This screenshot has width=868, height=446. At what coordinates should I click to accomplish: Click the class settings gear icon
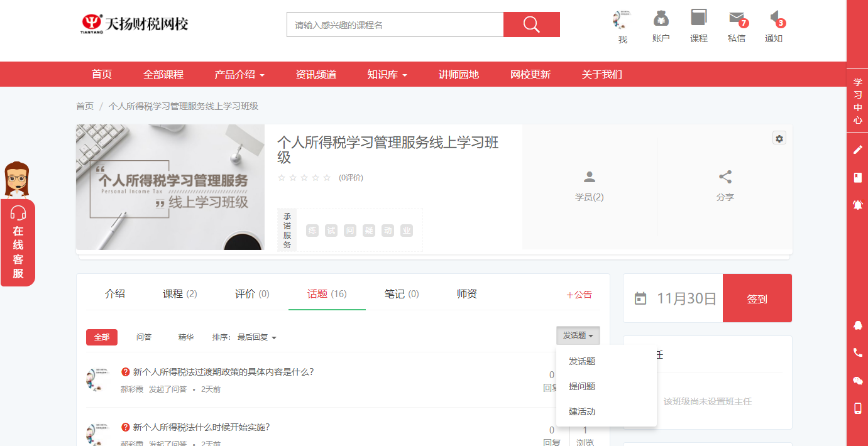click(x=779, y=138)
